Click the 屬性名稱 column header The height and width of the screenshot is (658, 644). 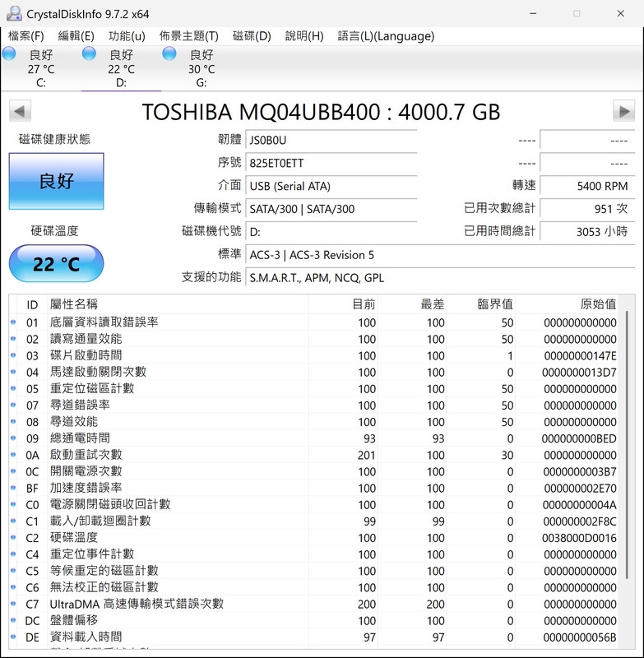pyautogui.click(x=178, y=304)
